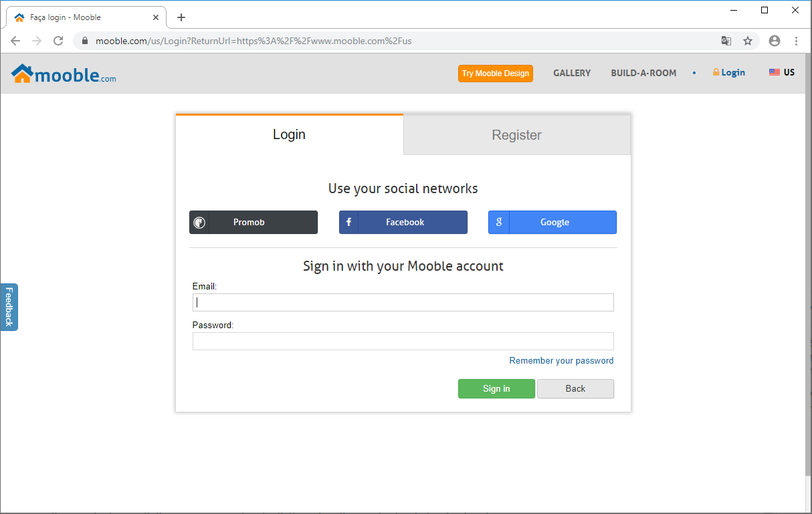Click the Mooble house logo

[64, 74]
